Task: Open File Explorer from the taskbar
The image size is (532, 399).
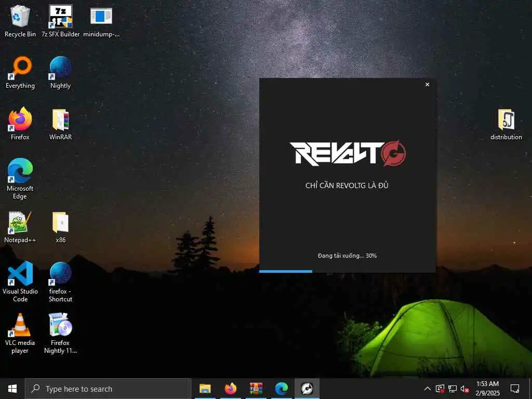Action: 205,389
